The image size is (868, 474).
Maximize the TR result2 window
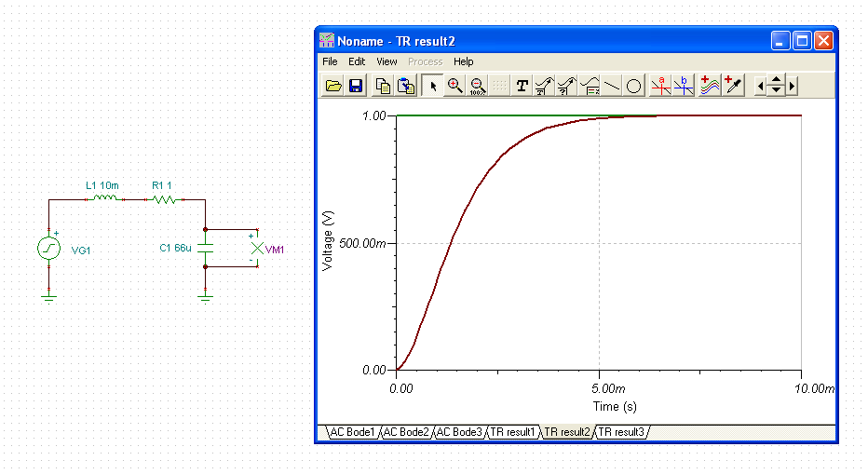coord(802,41)
